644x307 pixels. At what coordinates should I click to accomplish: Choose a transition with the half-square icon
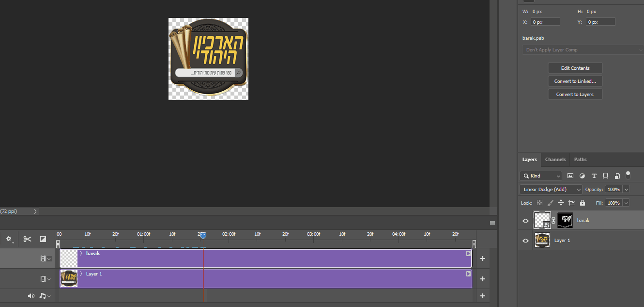pos(43,239)
